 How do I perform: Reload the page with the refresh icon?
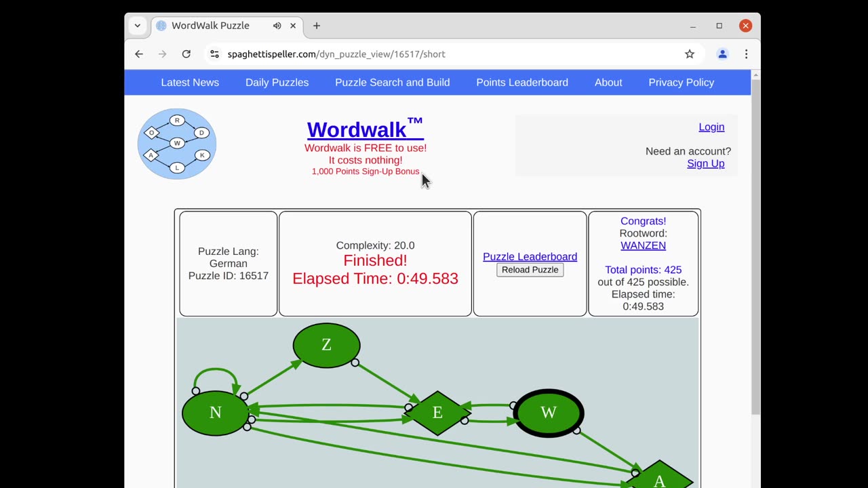point(186,54)
